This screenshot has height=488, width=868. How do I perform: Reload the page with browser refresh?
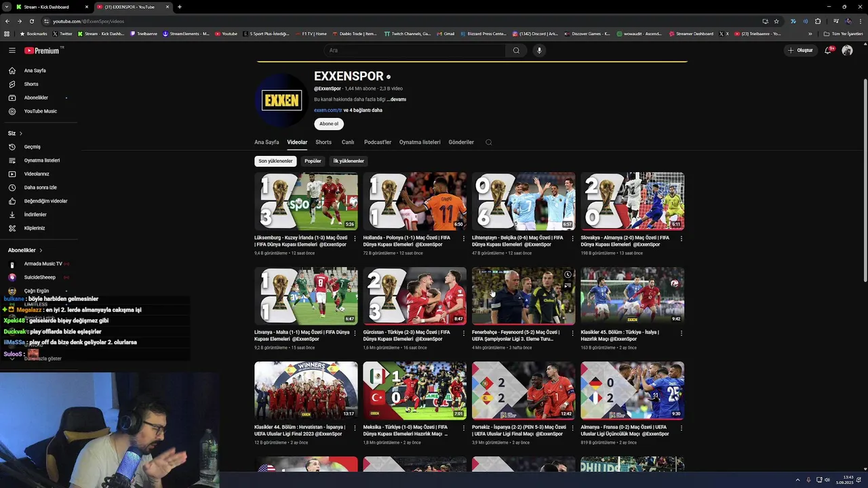click(31, 21)
